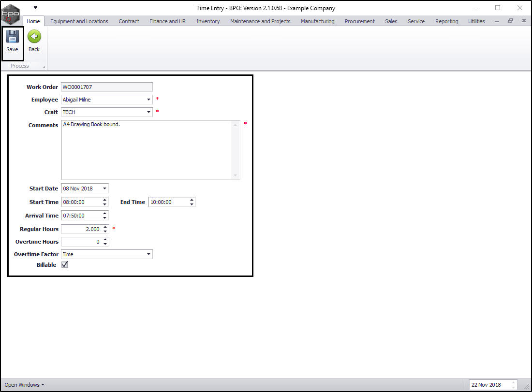
Task: Open the Reporting tab
Action: [446, 21]
